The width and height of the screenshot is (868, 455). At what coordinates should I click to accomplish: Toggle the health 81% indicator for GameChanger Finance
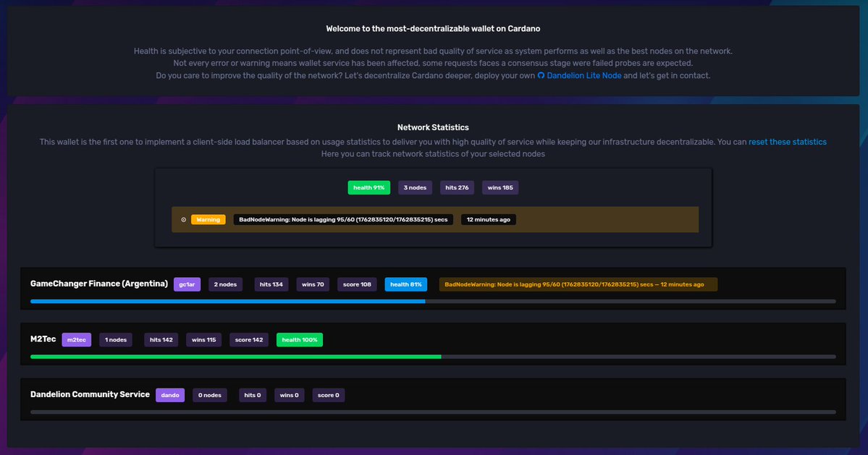pos(405,284)
